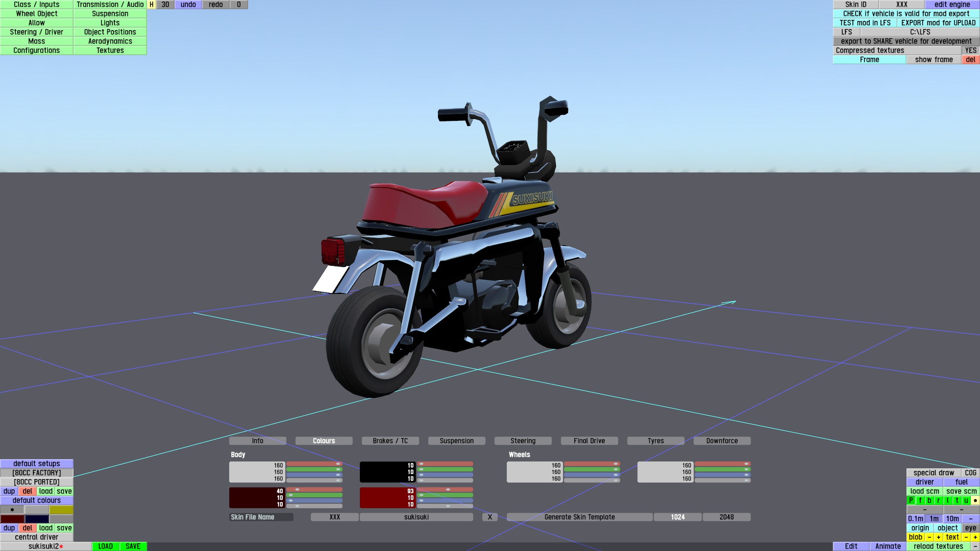Image resolution: width=980 pixels, height=551 pixels.
Task: Select the yellow default colour swatch
Action: [61, 510]
